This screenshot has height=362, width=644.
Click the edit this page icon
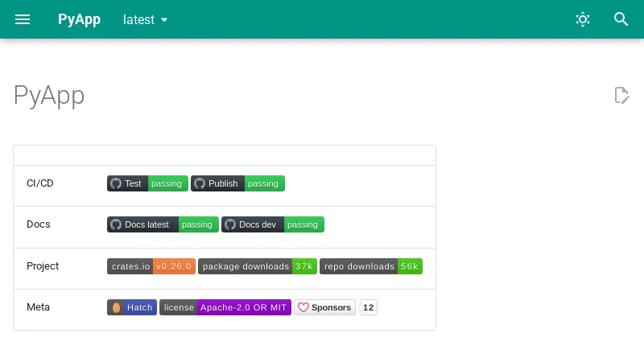coord(621,96)
